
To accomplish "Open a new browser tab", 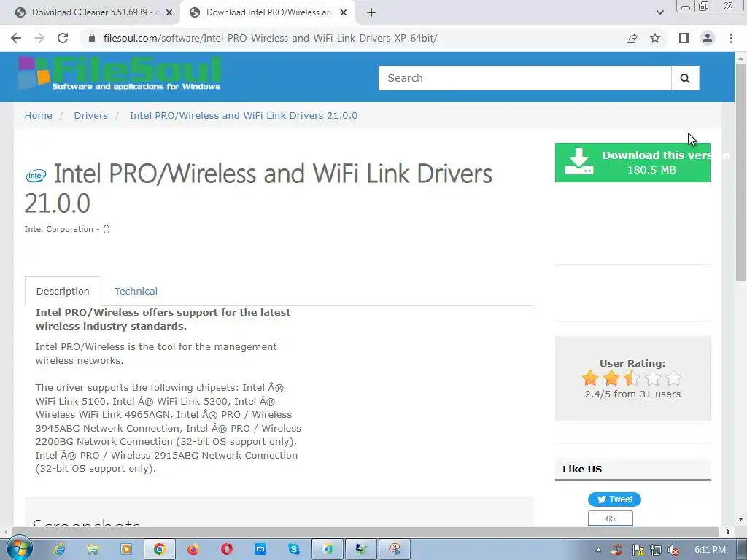I will pyautogui.click(x=371, y=12).
